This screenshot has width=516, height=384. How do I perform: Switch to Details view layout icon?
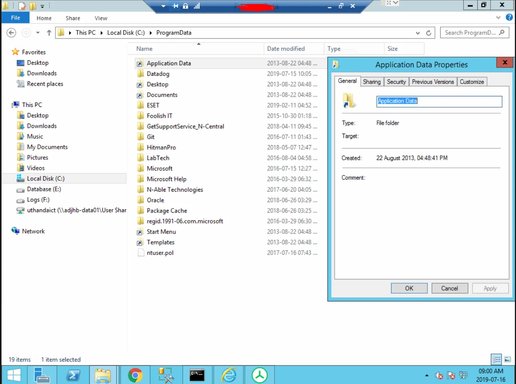click(496, 359)
